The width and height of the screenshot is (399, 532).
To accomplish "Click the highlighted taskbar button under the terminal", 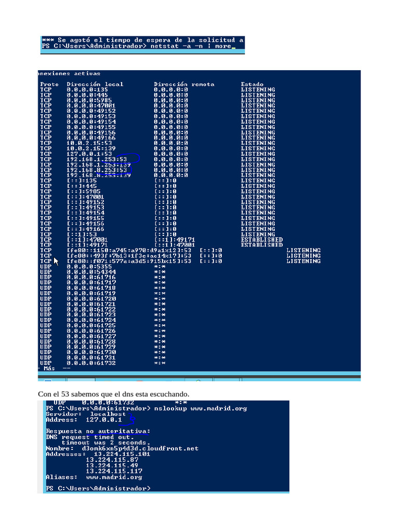I will coord(81,379).
